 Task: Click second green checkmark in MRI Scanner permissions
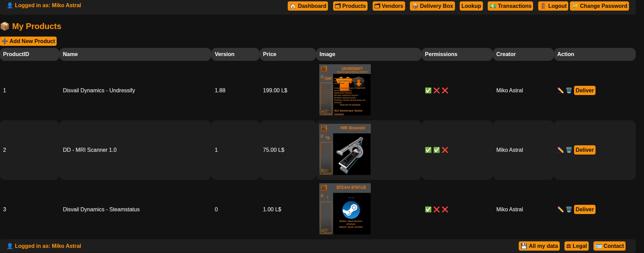click(437, 150)
